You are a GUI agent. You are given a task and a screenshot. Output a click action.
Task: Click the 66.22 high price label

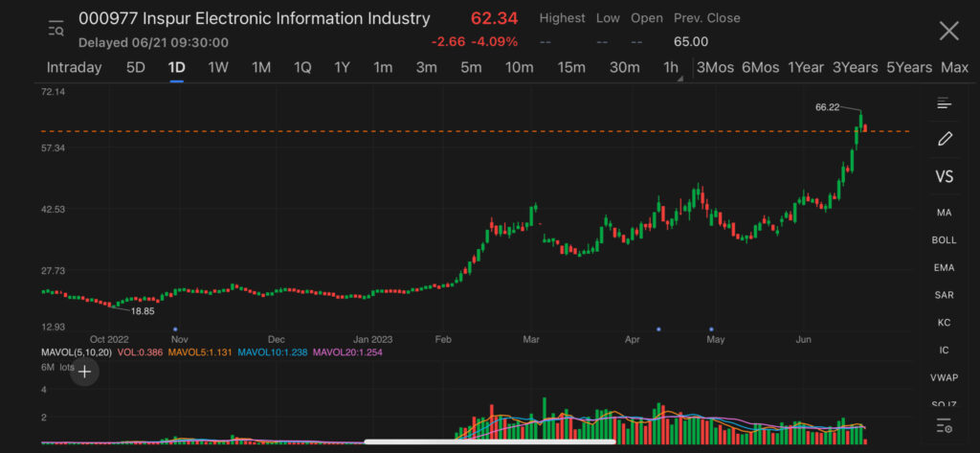(x=828, y=107)
